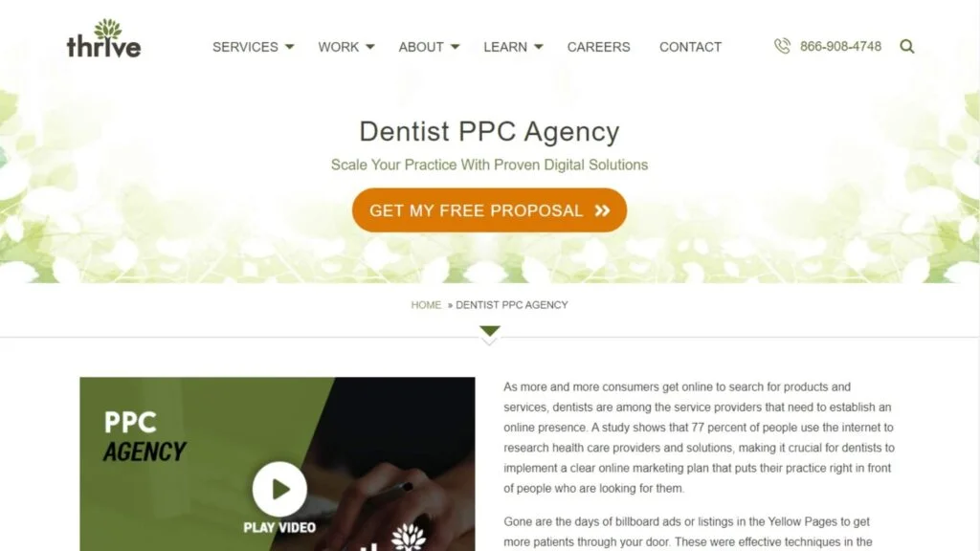Screen dimensions: 980x551
Task: Open the Careers menu item
Action: click(x=598, y=47)
